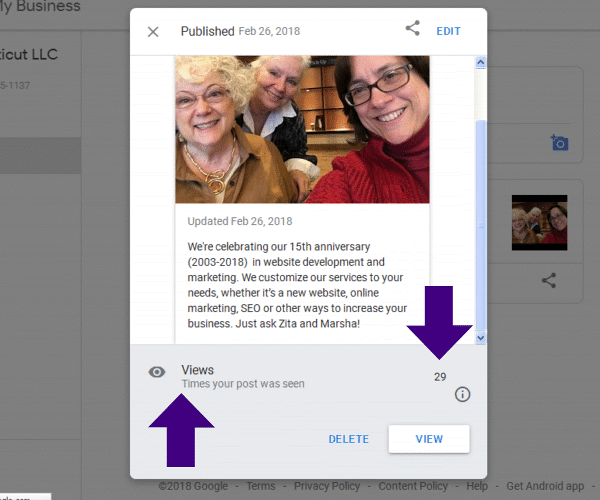This screenshot has height=500, width=600.
Task: Open the Content Policy link
Action: click(x=413, y=486)
